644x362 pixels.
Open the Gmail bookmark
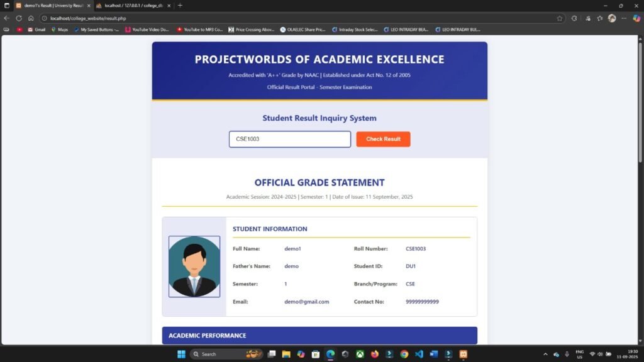pos(35,30)
